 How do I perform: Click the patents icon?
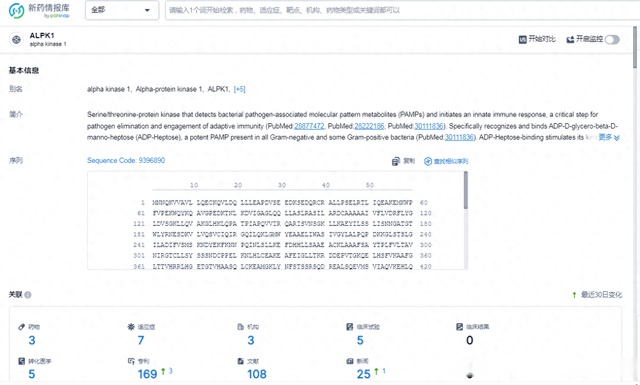(131, 361)
